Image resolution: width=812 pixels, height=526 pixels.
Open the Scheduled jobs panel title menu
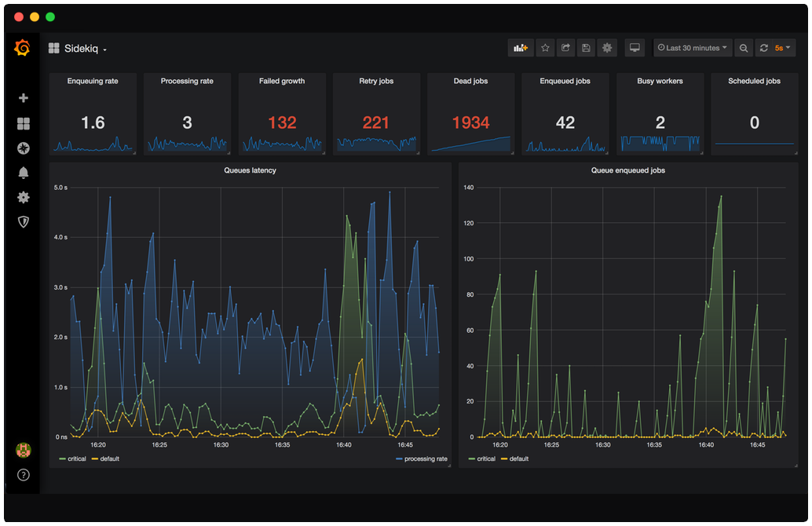tap(754, 81)
